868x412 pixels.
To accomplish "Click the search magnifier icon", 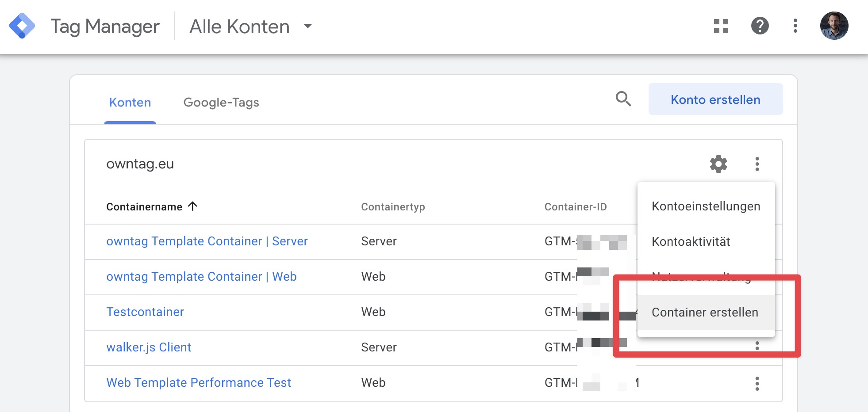I will point(623,99).
